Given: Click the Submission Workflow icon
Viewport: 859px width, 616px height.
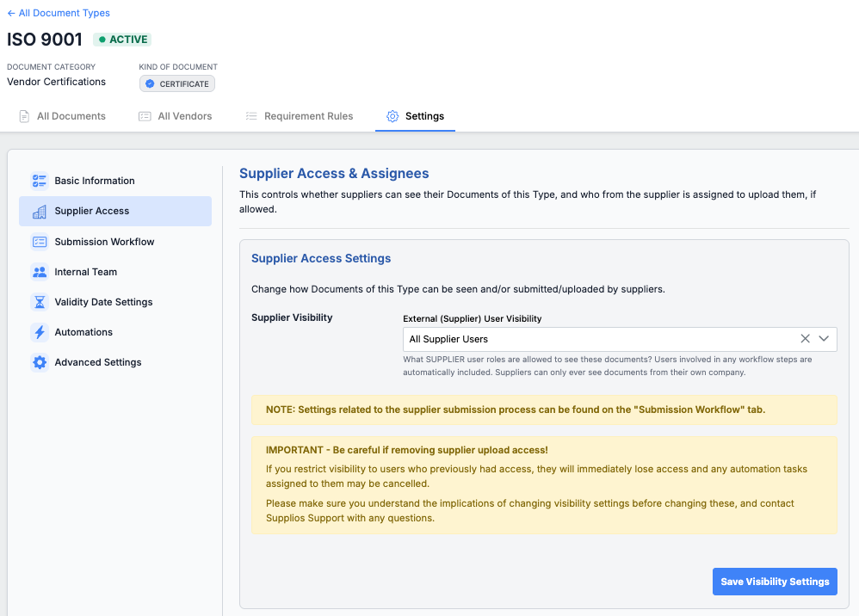Looking at the screenshot, I should coord(40,242).
